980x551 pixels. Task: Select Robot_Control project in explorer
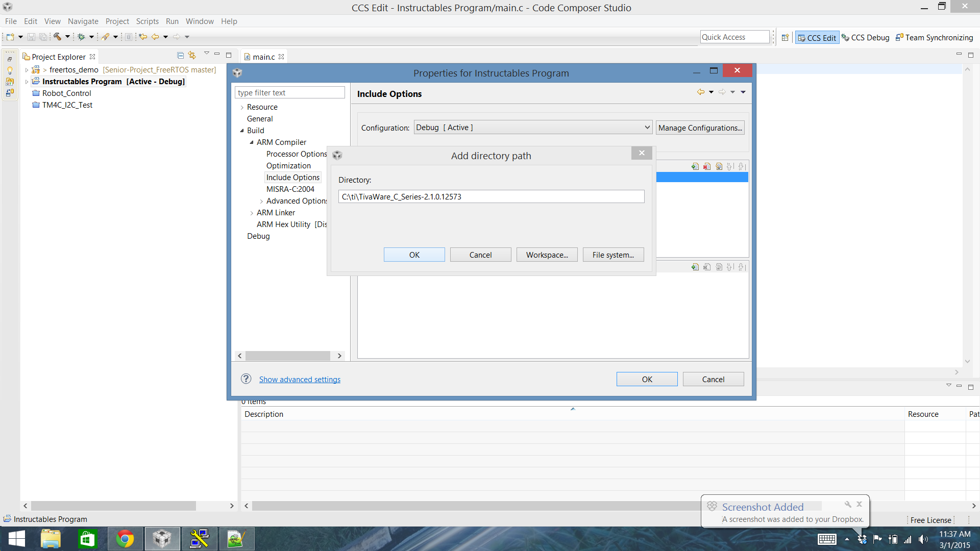click(66, 93)
